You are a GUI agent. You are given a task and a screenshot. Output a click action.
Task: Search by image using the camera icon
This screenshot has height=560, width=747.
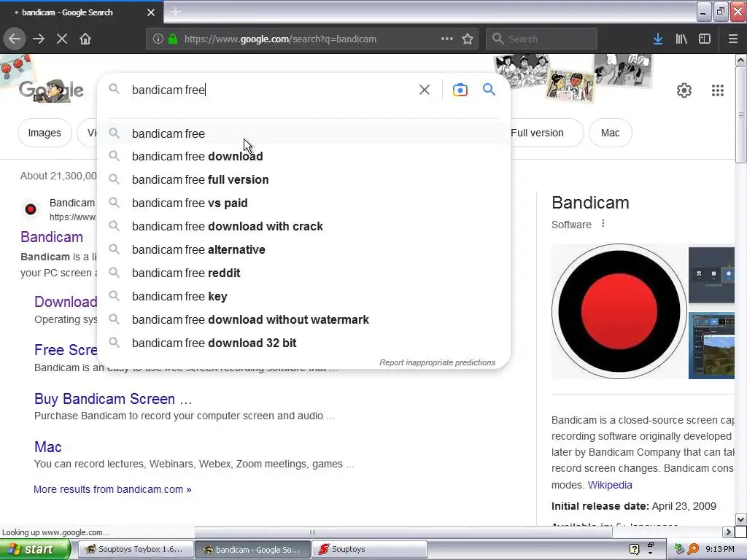460,90
